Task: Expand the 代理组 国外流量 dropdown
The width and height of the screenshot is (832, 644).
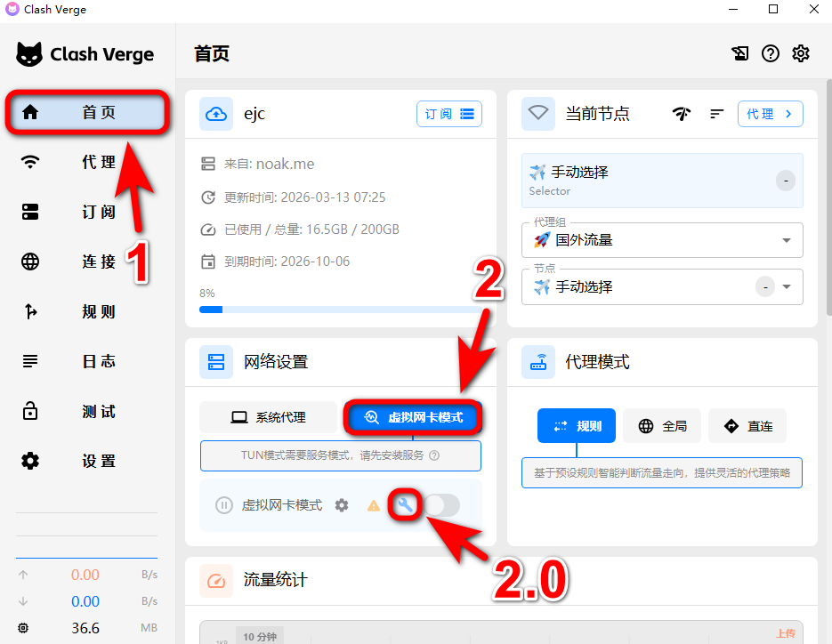Action: click(786, 240)
